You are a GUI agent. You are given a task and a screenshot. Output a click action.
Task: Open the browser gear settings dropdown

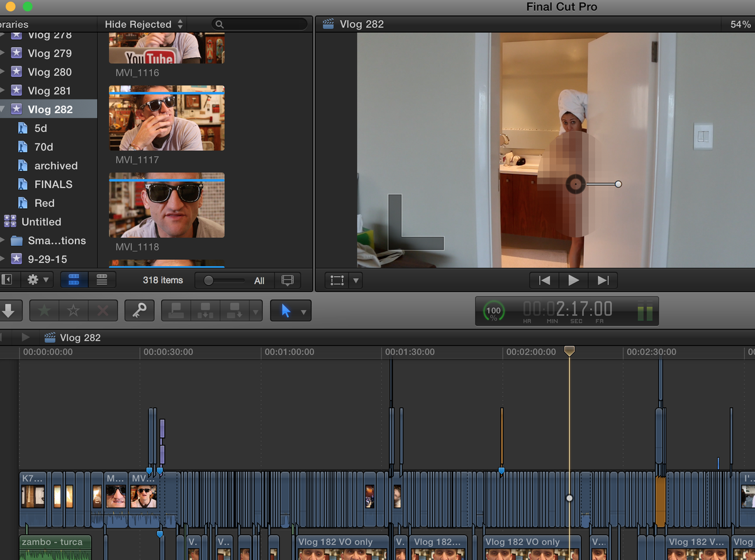coord(36,279)
